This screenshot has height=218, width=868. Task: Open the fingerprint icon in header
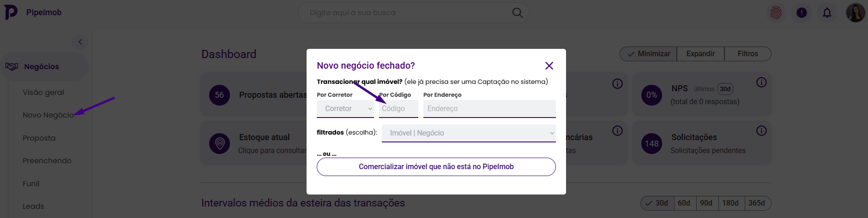pos(776,13)
